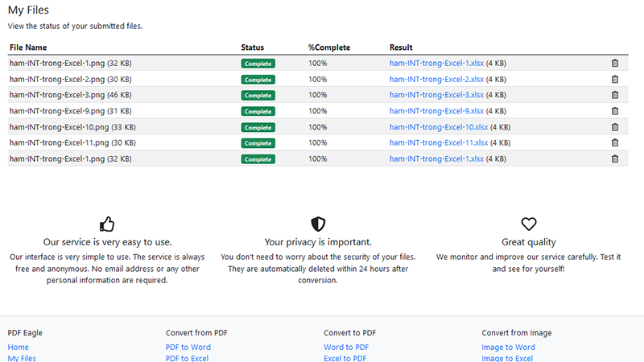Click the thumbs-up icon above easy-to-use text
The image size is (644, 362).
coord(106,224)
